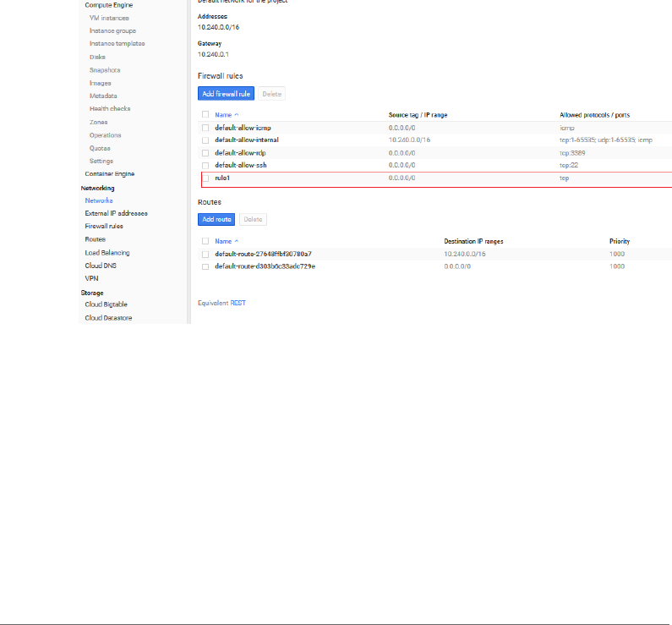The image size is (672, 625).
Task: Open Operations in the sidebar
Action: [106, 135]
